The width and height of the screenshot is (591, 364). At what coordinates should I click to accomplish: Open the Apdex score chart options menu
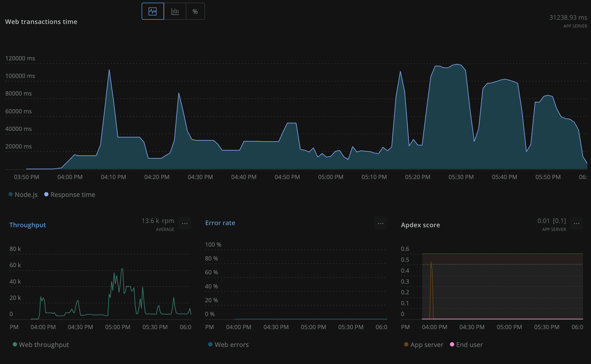[577, 223]
